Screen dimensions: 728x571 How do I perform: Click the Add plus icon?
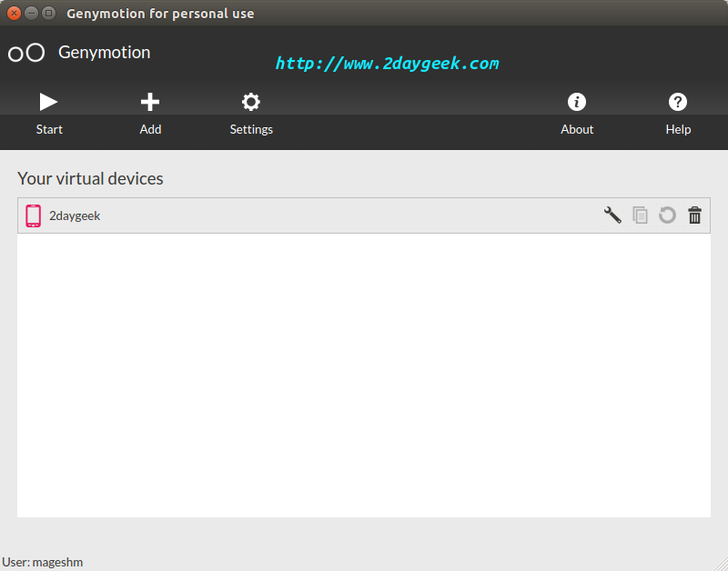click(150, 102)
